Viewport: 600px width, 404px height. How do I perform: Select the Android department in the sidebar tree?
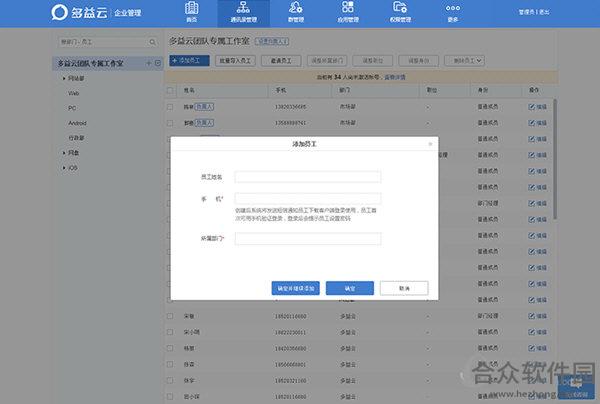pos(77,123)
